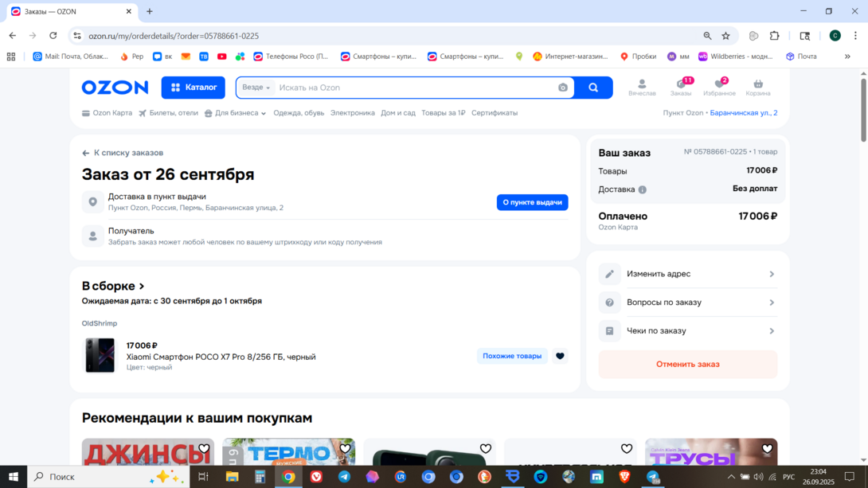Viewport: 868px width, 488px height.
Task: Expand Для бизнеса dropdown
Action: (x=235, y=113)
